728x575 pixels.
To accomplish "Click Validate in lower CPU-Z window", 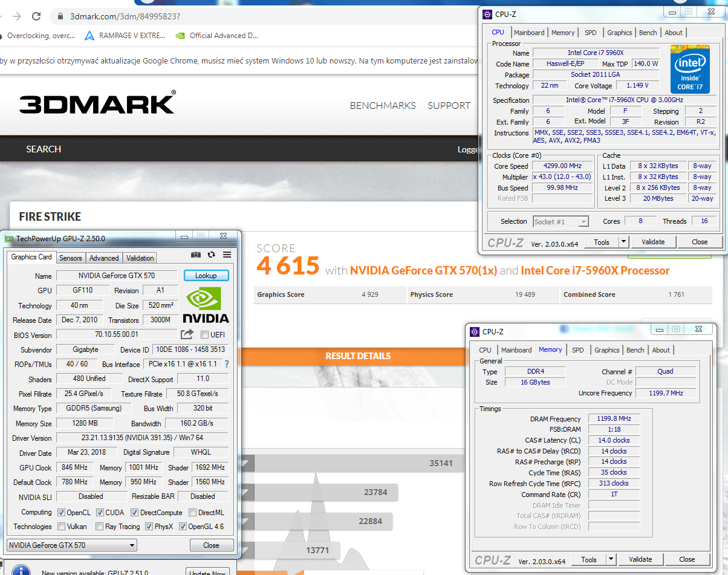I will tap(640, 559).
